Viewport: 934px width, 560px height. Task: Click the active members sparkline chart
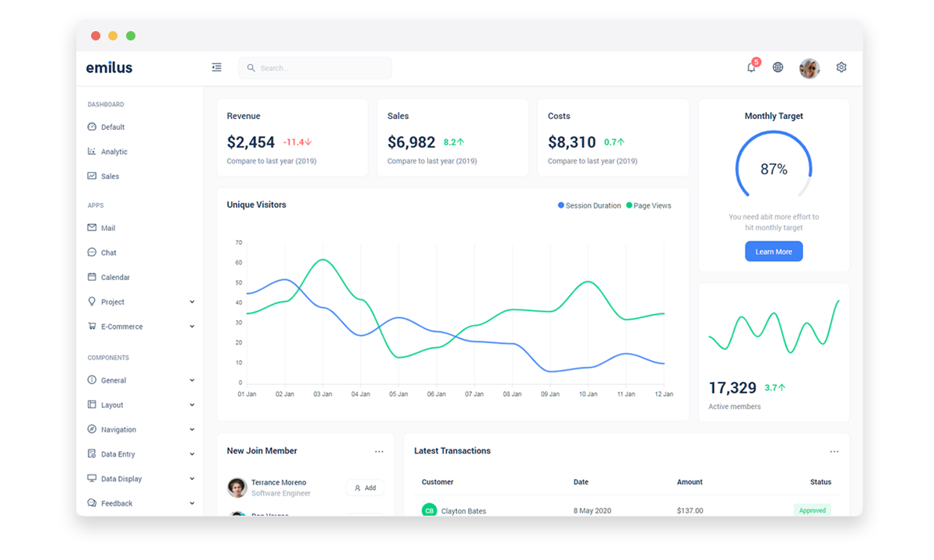(774, 327)
